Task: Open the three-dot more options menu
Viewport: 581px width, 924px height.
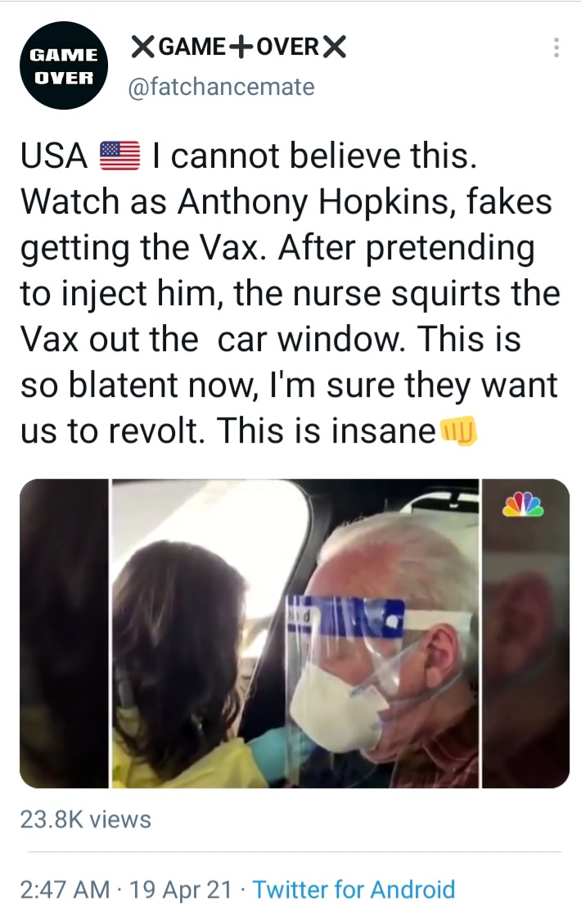Action: click(556, 47)
